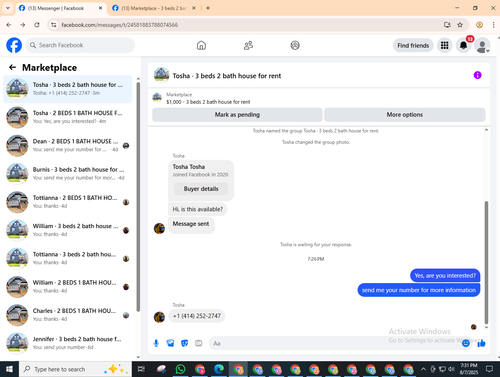500x377 pixels.
Task: Click the Windows taskbar search box
Action: click(75, 369)
